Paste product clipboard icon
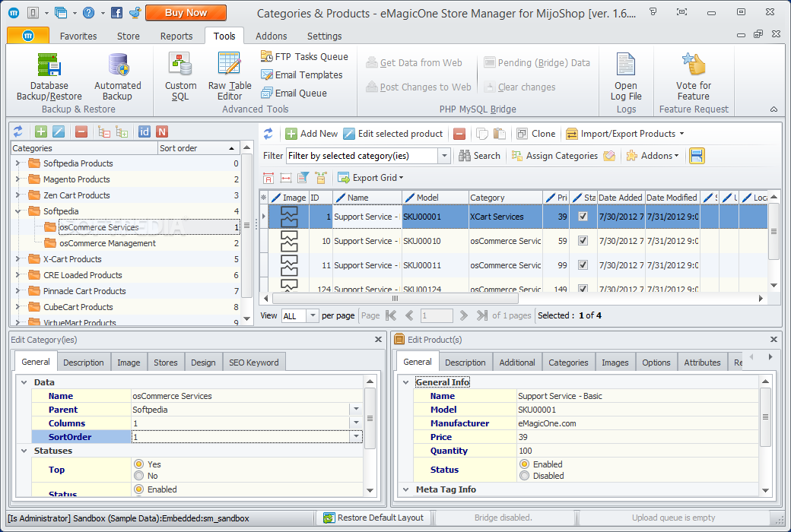Screen dimensions: 791x532 [x=500, y=134]
